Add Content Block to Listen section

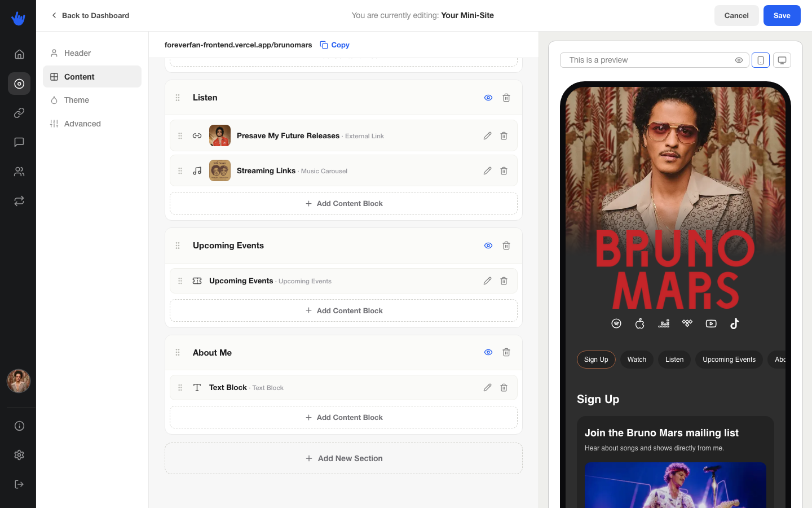click(343, 203)
